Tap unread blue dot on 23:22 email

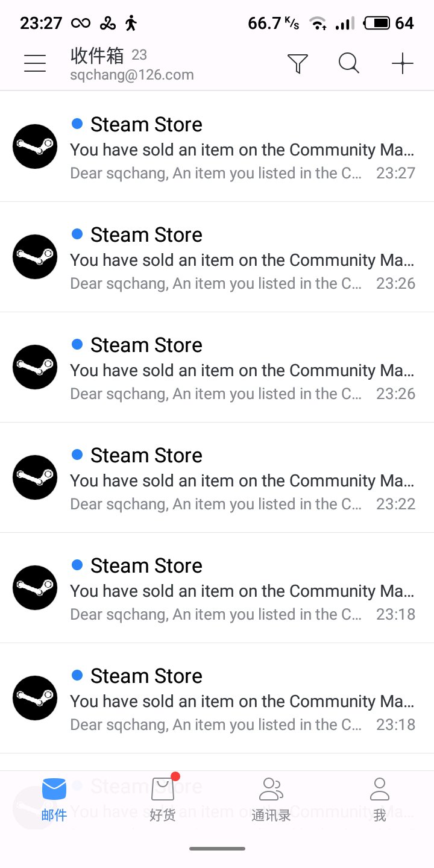tap(77, 454)
